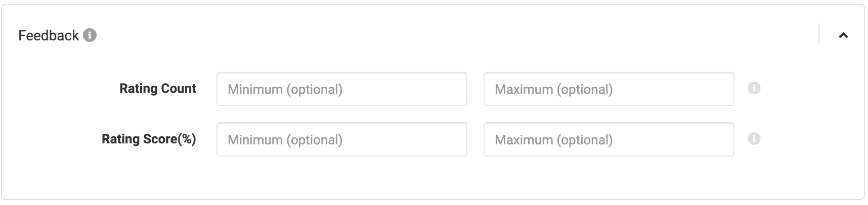The height and width of the screenshot is (205, 868).
Task: Click the info icon for Rating Count row
Action: 754,88
